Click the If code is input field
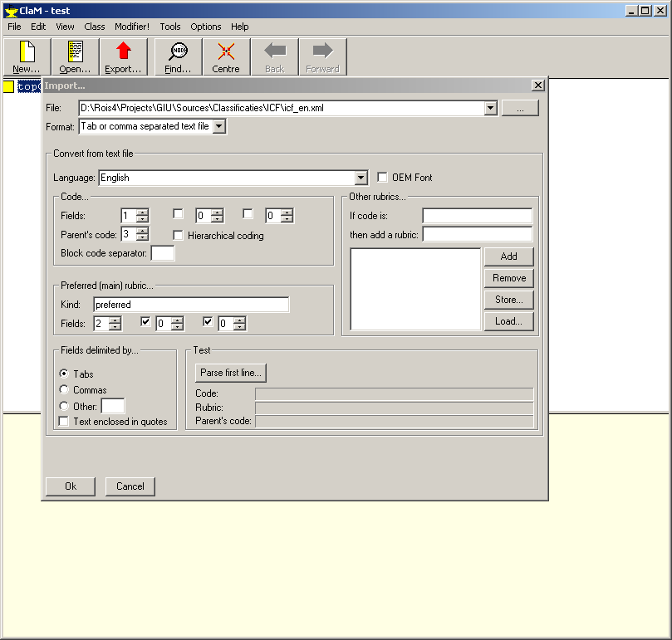This screenshot has width=672, height=640. coord(477,214)
